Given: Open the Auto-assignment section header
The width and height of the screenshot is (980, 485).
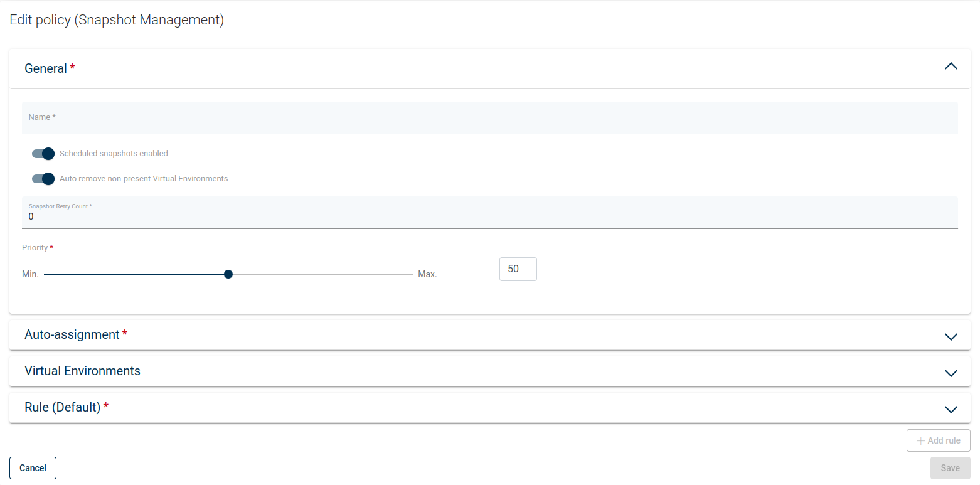Looking at the screenshot, I should coord(72,335).
